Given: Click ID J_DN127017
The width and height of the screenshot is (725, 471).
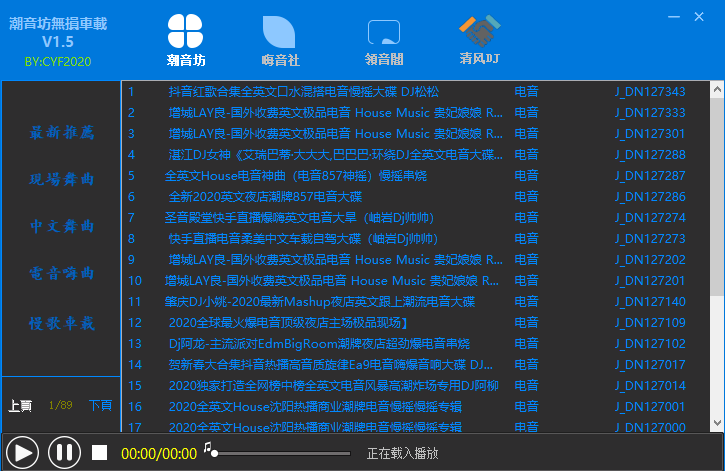Looking at the screenshot, I should pyautogui.click(x=650, y=365).
